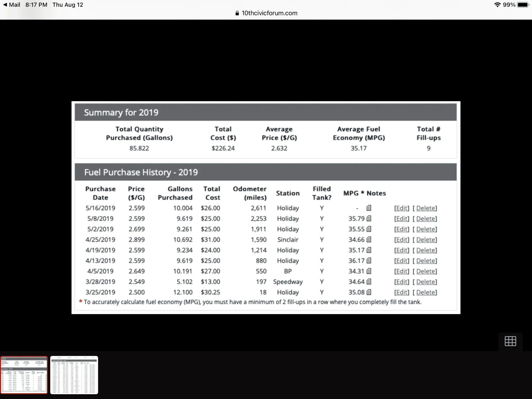The height and width of the screenshot is (399, 532).
Task: Open notes icon for 3/25/2019 row
Action: coord(369,292)
